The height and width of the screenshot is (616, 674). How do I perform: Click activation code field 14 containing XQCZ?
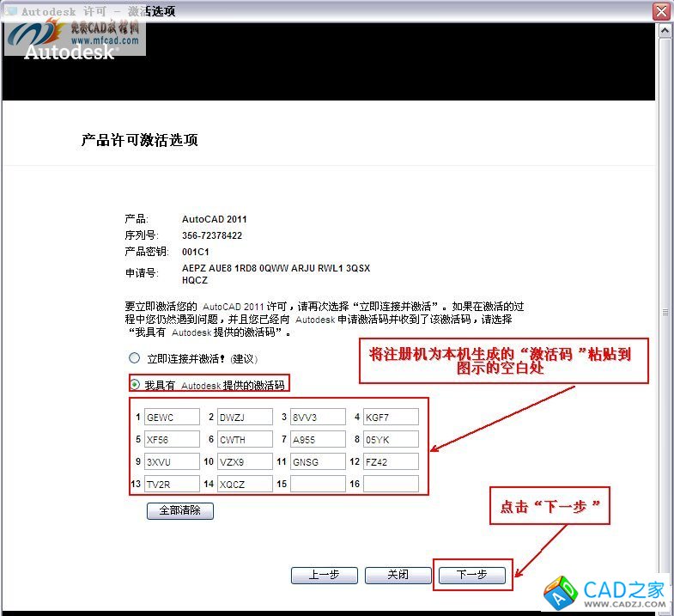tap(244, 485)
